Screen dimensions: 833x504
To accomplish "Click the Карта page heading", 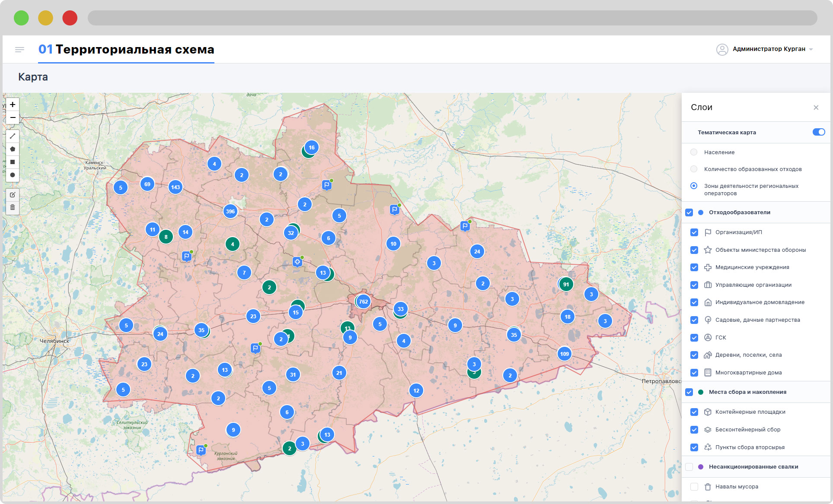I will [33, 77].
